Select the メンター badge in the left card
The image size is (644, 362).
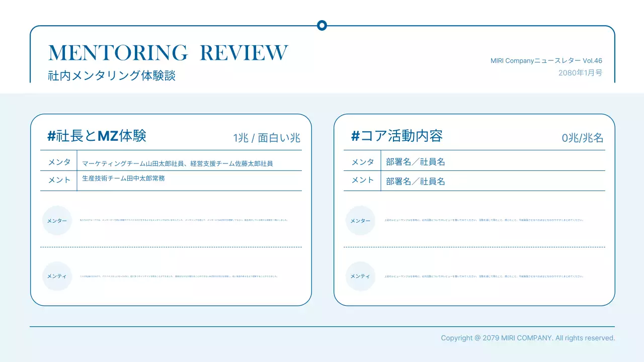[57, 220]
